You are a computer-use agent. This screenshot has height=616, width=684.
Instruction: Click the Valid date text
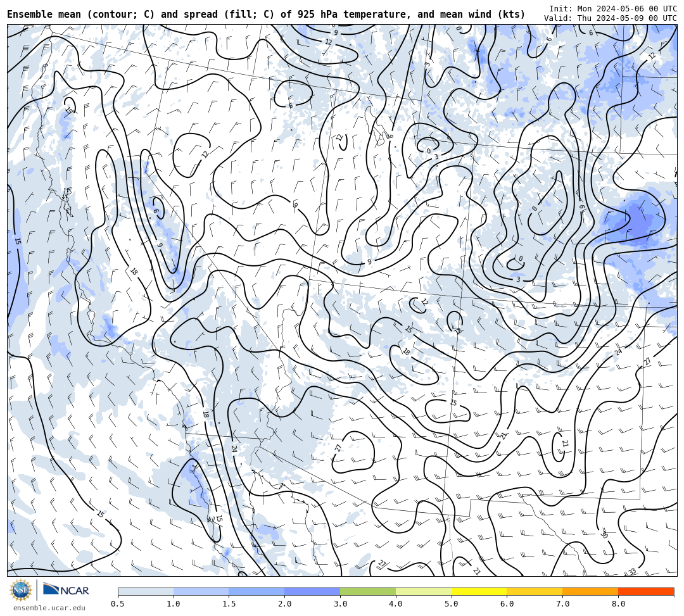[611, 18]
